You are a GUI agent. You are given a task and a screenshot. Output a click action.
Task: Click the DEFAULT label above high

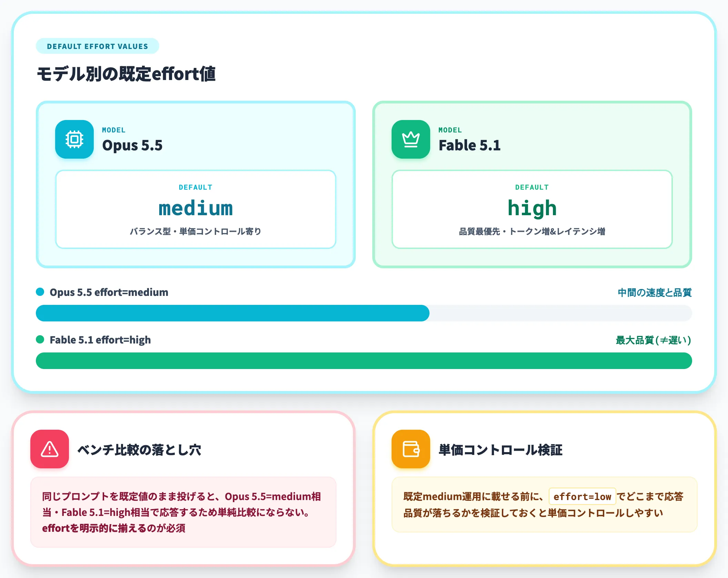click(x=532, y=187)
